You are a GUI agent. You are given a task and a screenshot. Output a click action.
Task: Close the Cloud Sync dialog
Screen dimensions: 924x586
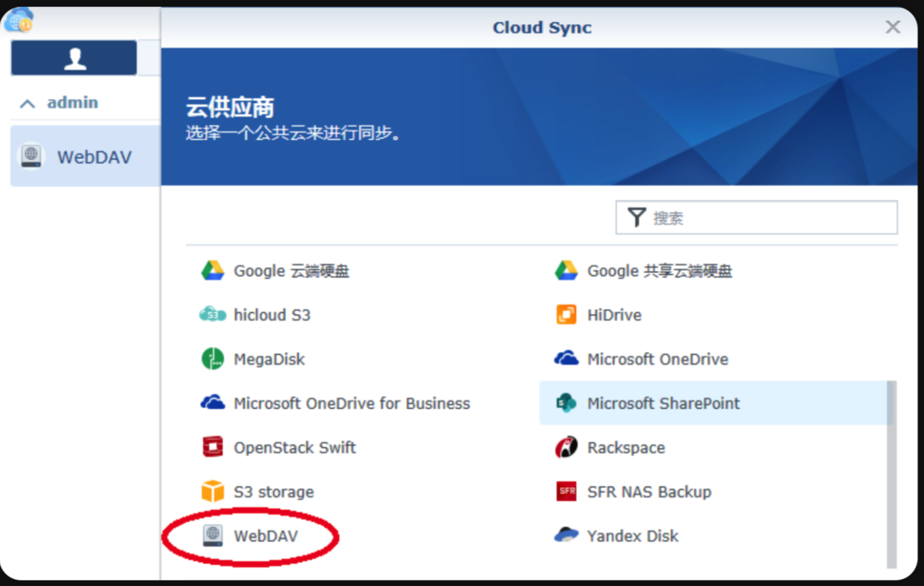click(x=892, y=27)
